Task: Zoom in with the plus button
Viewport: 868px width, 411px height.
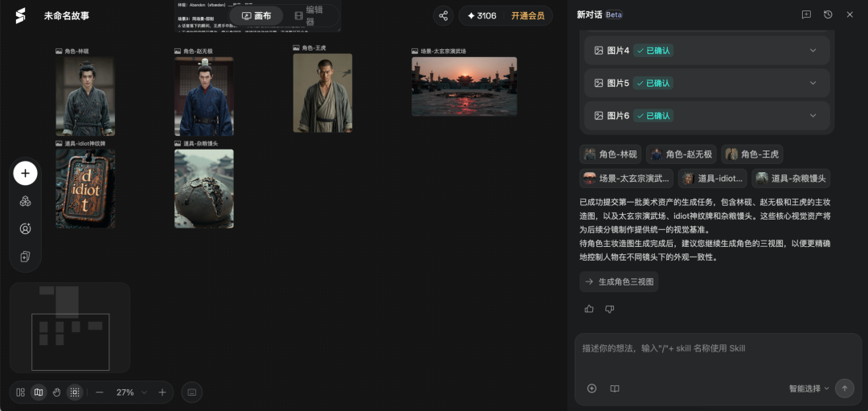Action: coord(162,393)
